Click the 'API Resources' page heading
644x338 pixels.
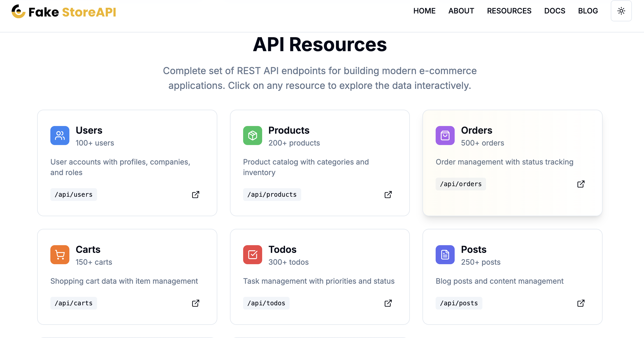point(320,45)
